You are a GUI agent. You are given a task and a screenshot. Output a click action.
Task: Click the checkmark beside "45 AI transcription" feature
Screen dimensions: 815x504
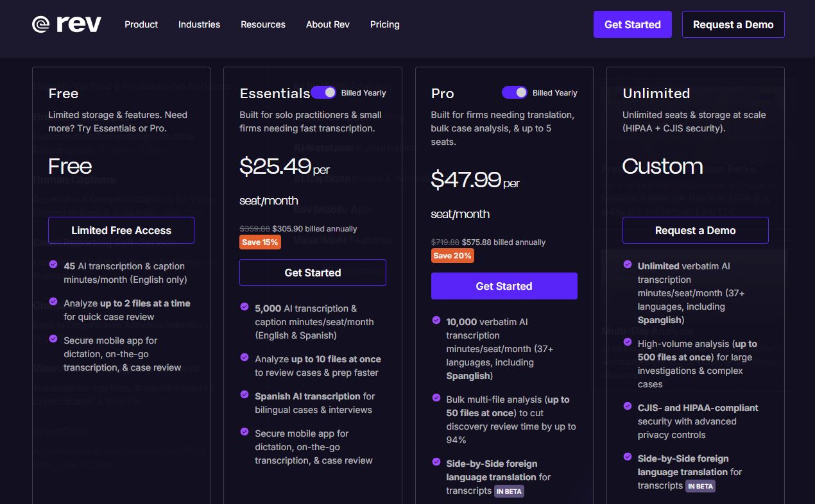click(53, 264)
